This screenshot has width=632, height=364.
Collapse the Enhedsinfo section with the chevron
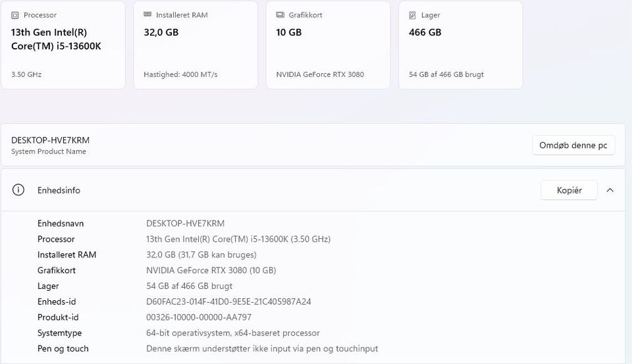pos(610,190)
